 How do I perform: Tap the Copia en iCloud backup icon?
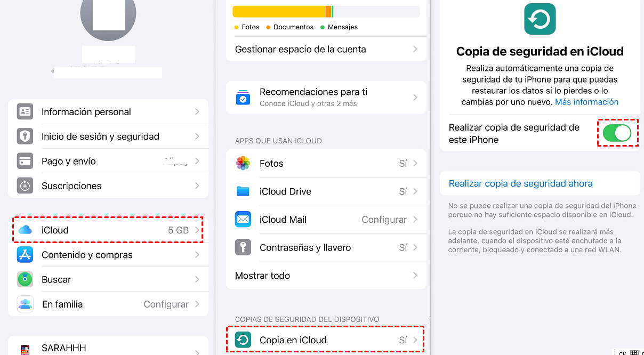243,340
